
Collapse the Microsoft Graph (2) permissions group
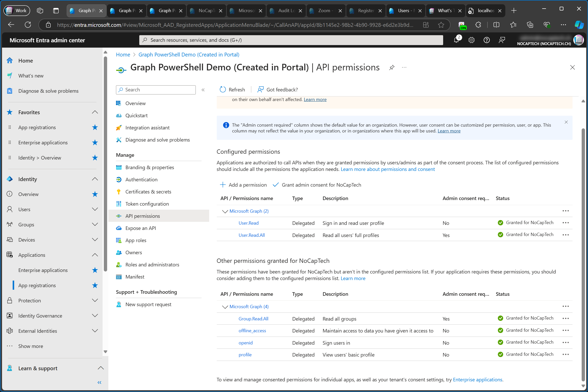click(225, 211)
